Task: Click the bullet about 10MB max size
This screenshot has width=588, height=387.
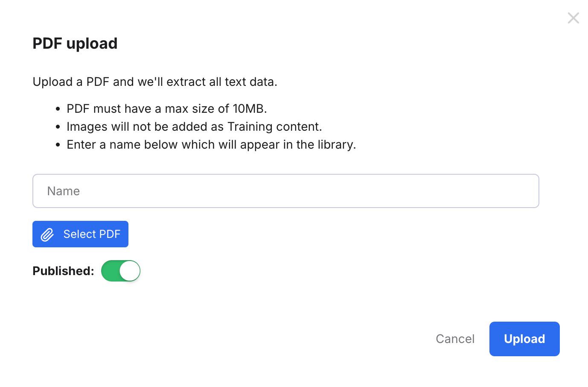Action: point(166,108)
